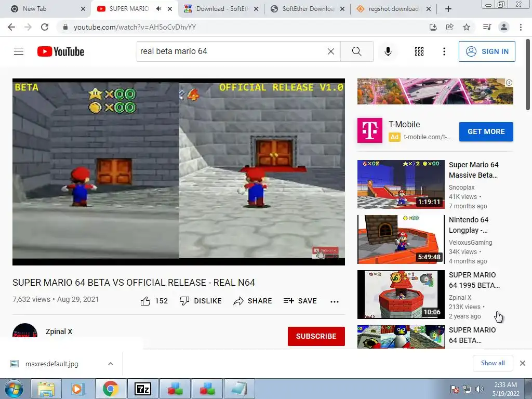Open the Zpinal X channel name

coord(59,331)
